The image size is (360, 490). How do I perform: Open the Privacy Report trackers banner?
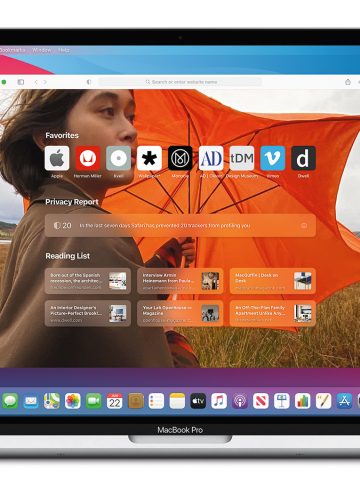coord(180,226)
